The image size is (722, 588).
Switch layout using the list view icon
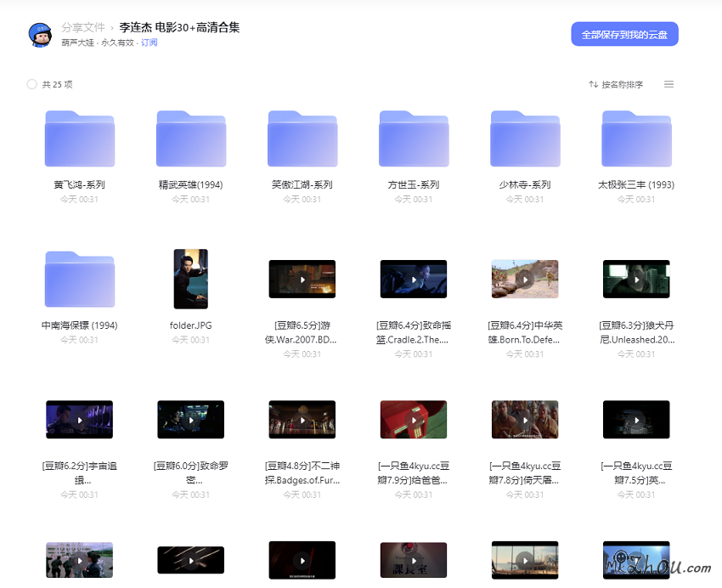click(x=668, y=84)
